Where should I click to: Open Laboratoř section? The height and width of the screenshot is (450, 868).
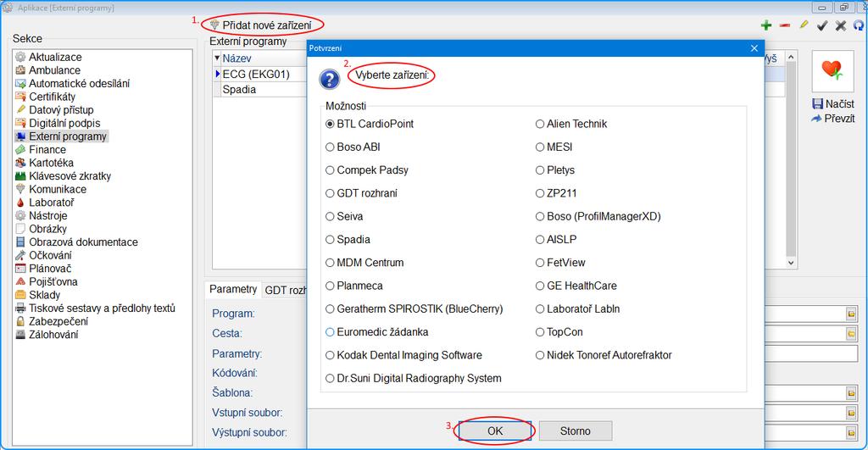[x=45, y=203]
